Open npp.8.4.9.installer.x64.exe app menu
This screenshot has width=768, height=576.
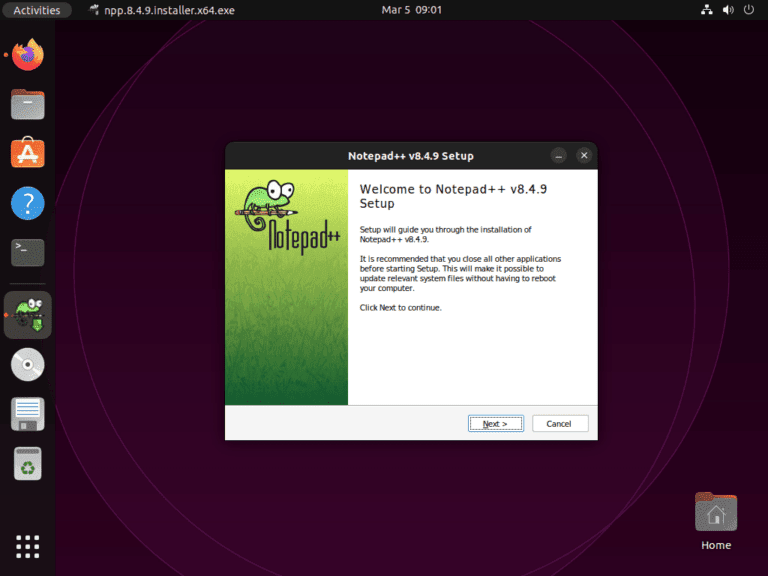point(162,10)
